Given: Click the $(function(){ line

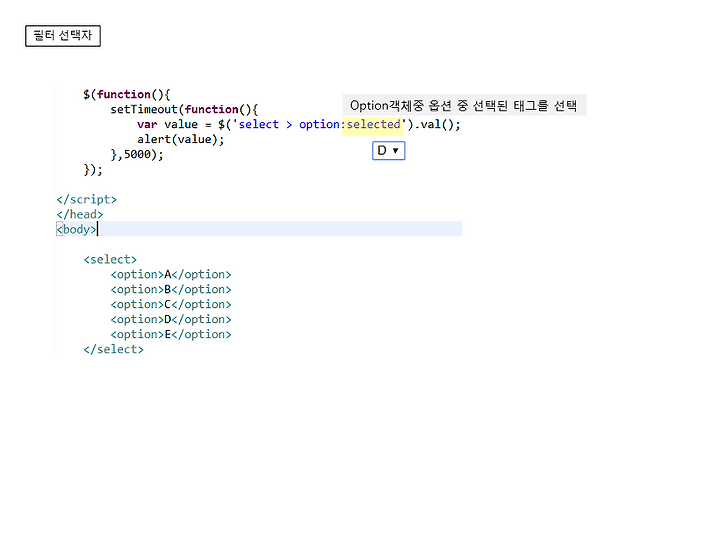Looking at the screenshot, I should [127, 95].
